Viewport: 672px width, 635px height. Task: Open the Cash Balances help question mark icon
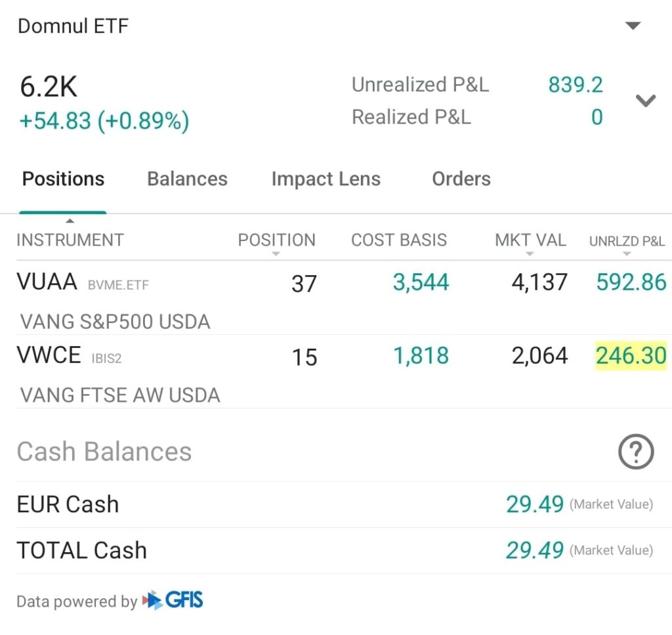(x=635, y=452)
